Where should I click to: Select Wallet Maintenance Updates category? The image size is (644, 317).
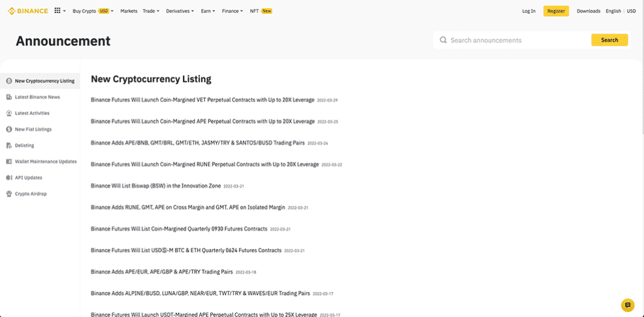pyautogui.click(x=40, y=162)
